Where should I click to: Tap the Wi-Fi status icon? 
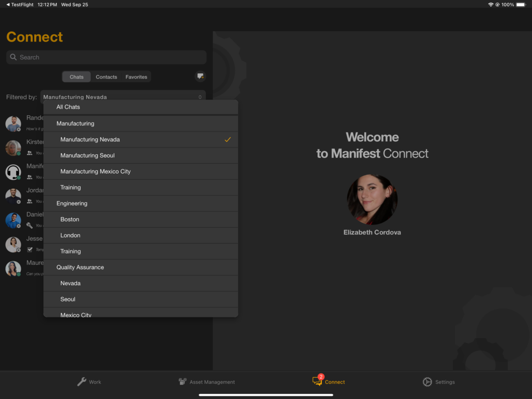point(490,4)
